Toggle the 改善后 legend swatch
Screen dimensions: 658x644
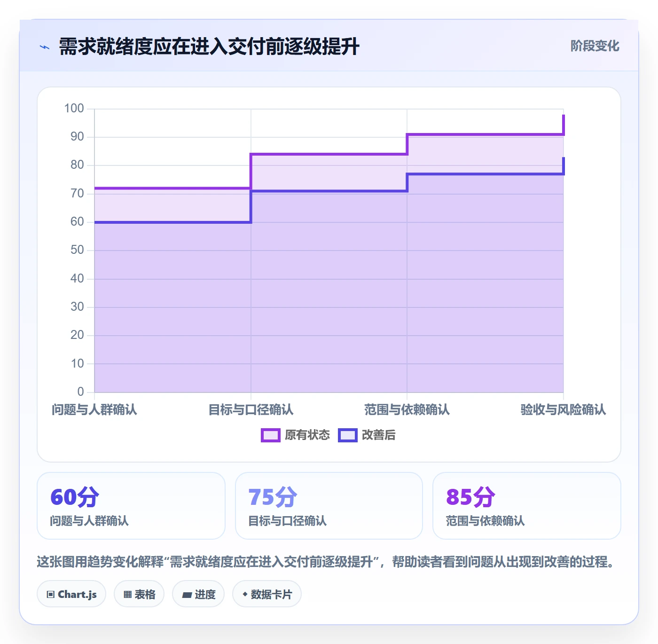(x=348, y=435)
